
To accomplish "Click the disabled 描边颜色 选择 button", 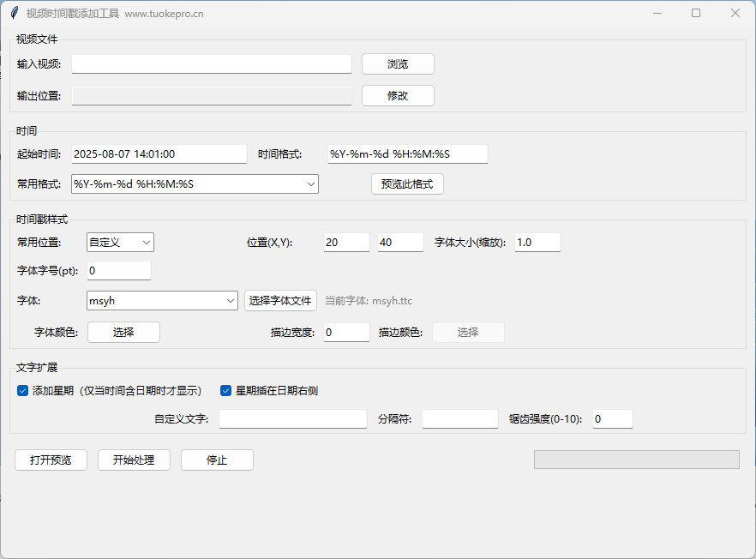I will point(468,332).
